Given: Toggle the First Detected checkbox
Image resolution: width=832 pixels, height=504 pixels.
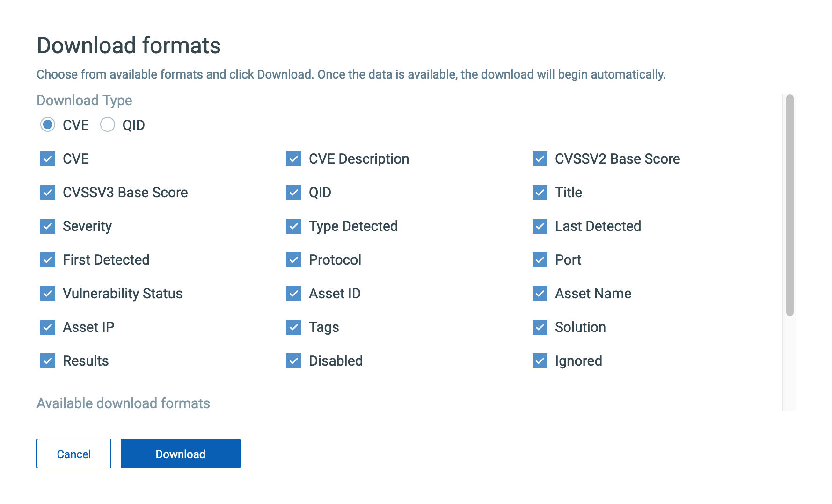Looking at the screenshot, I should coord(48,260).
